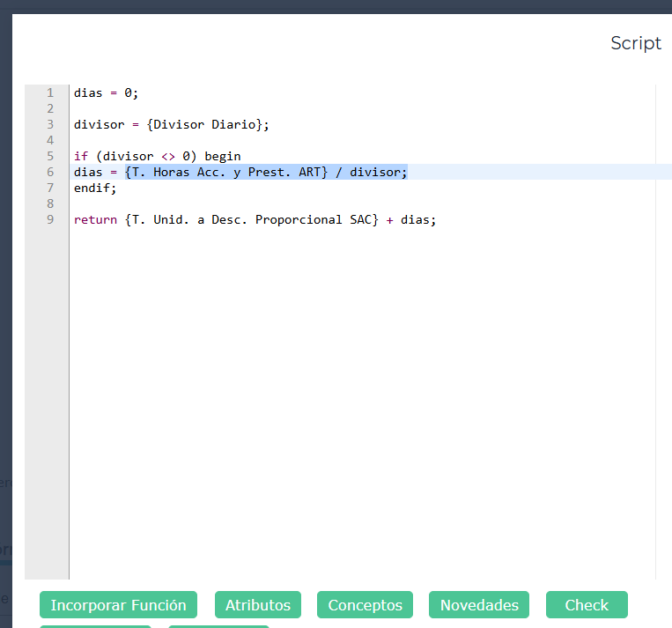Viewport: 672px width, 628px height.
Task: Click the {T. Unid. a Desc. Proporcional SAC} token
Action: tap(252, 219)
